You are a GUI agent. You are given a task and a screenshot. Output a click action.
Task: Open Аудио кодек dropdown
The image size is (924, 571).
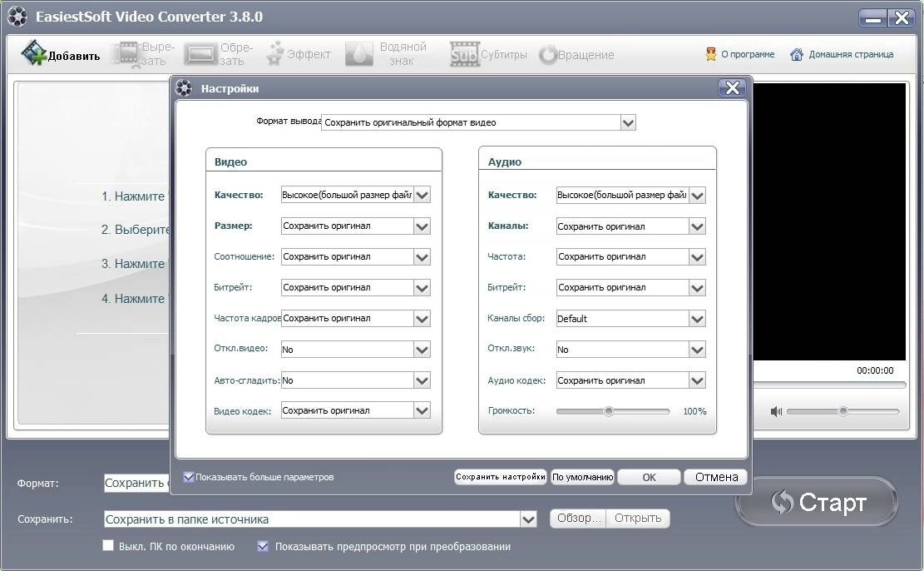pos(697,380)
